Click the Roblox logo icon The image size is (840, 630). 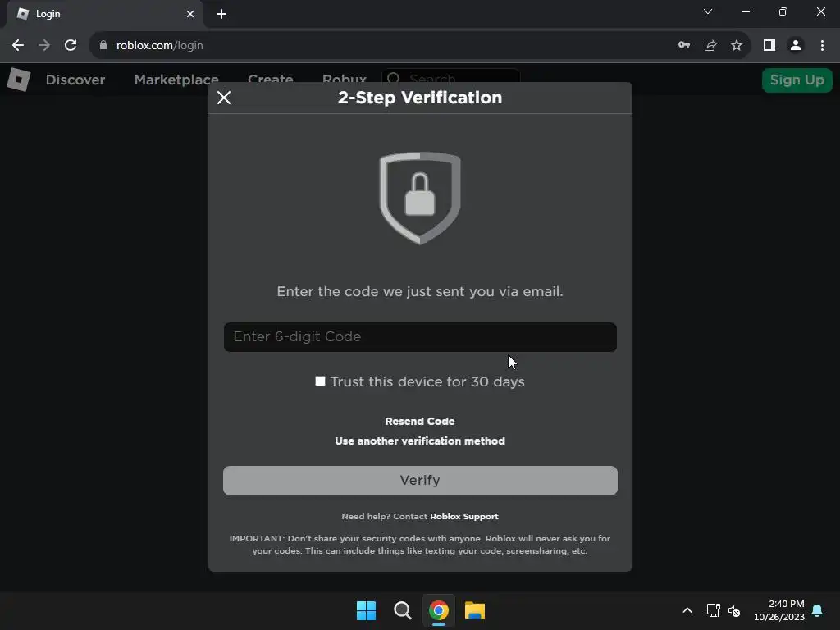point(19,80)
